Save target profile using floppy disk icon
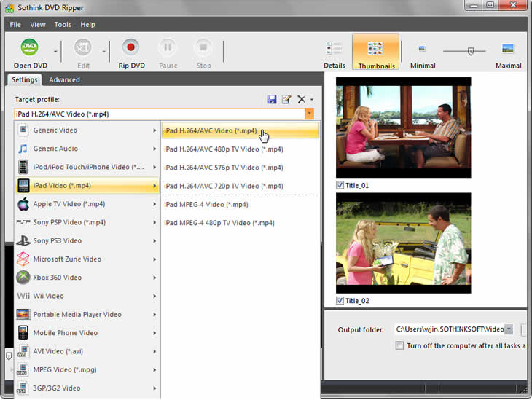The width and height of the screenshot is (532, 400). click(272, 99)
